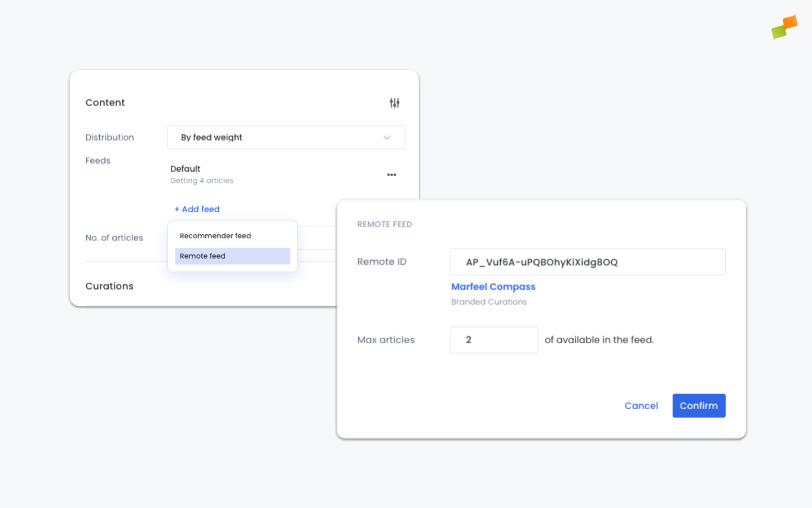Screen dimensions: 812x508
Task: Click inside the Remote ID input field
Action: (x=587, y=261)
